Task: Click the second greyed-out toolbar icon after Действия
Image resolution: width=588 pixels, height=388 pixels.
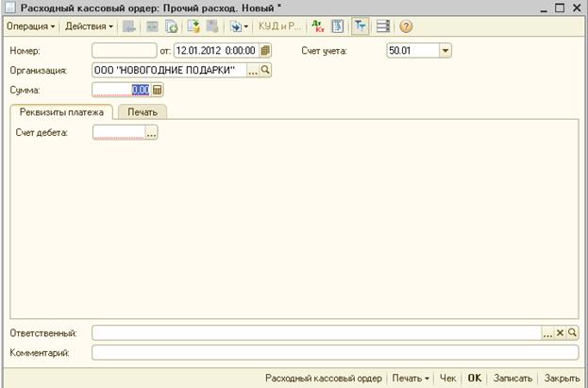Action: (152, 26)
